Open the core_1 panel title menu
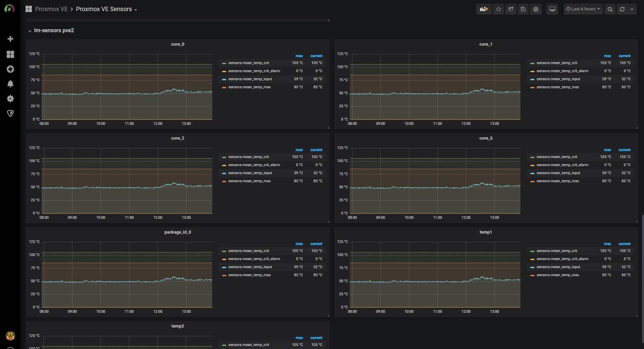 click(486, 44)
